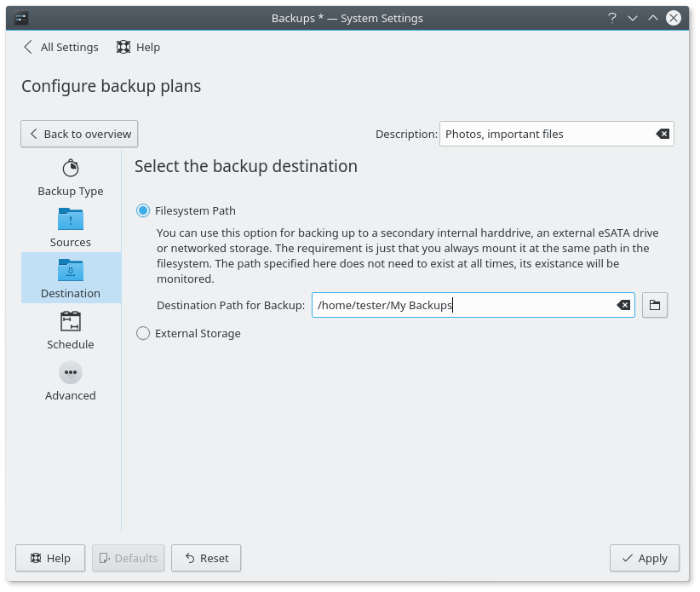Open the Advanced section
Screen dimensions: 700x592
coord(71,381)
